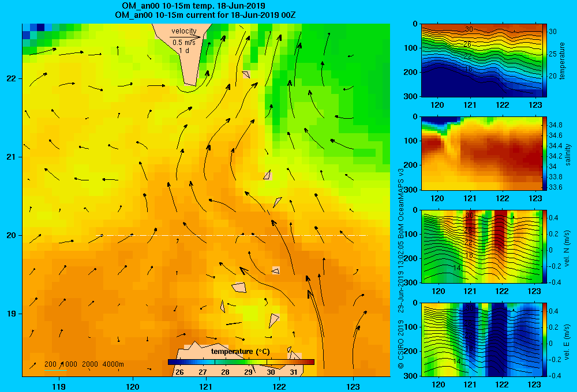577x392 pixels.
Task: Click the vertical 'vel. E (m/s)' label
Action: pos(567,341)
